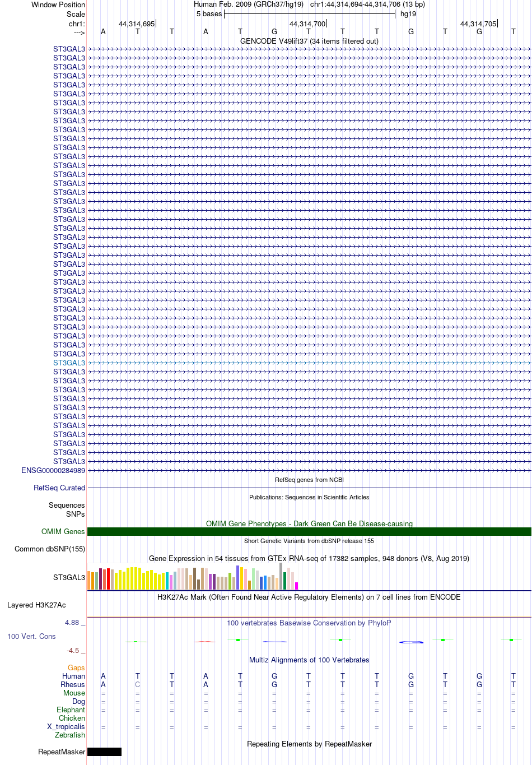Viewport: 532px width, 765px height.
Task: Click the Human Feb. 2009 (GRCh37/hg19) text
Action: coord(249,4)
